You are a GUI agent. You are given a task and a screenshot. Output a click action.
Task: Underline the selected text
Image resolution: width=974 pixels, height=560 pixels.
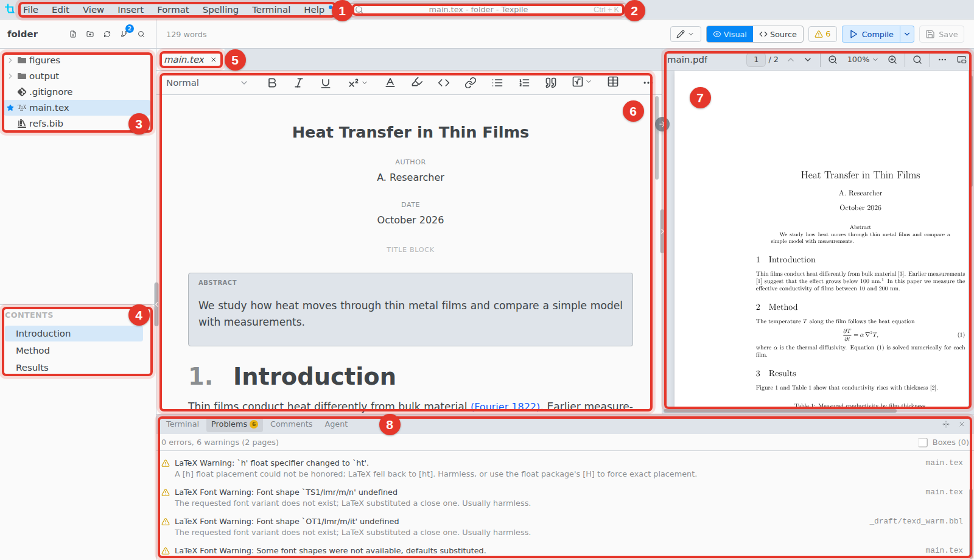(x=326, y=83)
